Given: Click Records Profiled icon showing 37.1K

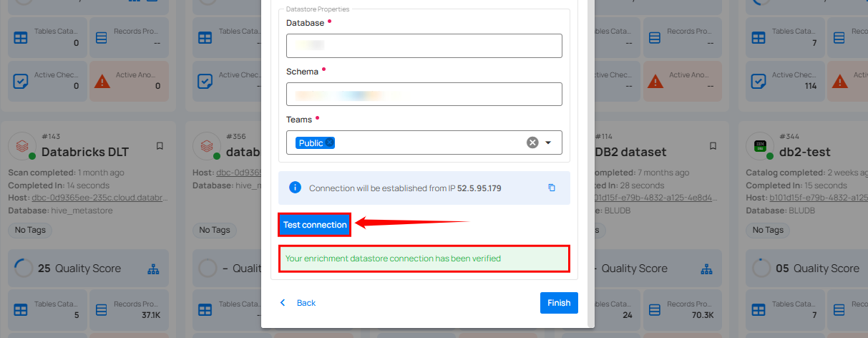Looking at the screenshot, I should 102,309.
